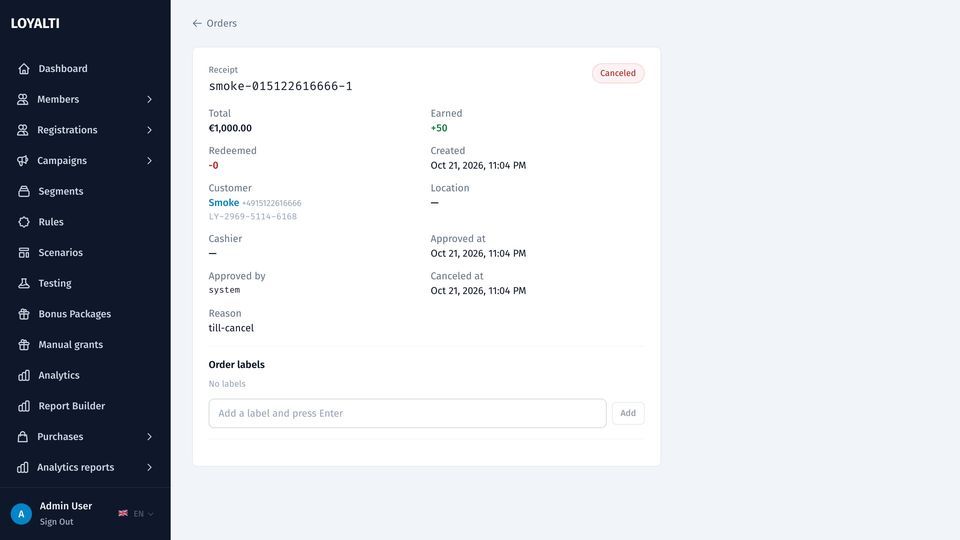Click the back arrow beside Orders
960x540 pixels.
(x=197, y=23)
